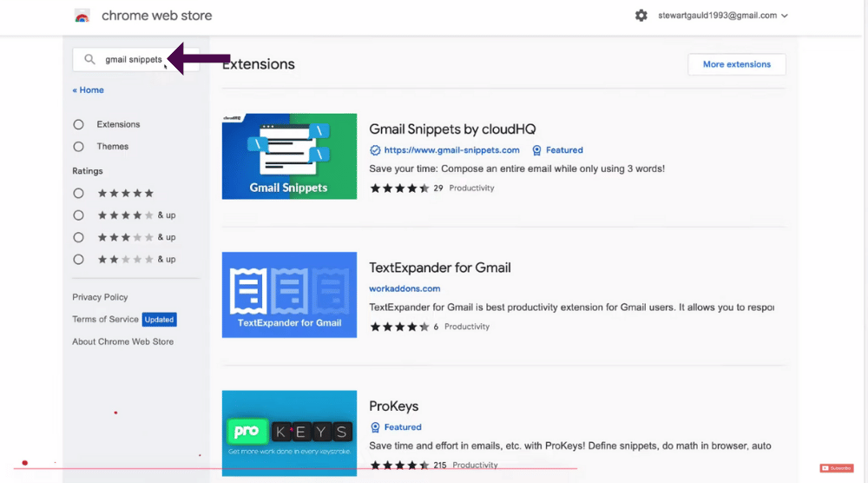Click the More extensions button
Viewport: 868px width, 483px height.
pyautogui.click(x=736, y=64)
